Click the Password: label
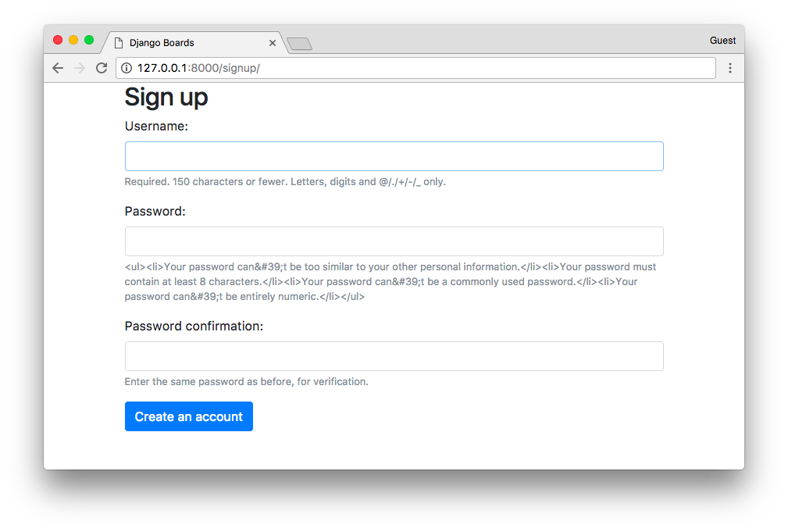Viewport: 788px width, 532px height. (x=155, y=211)
